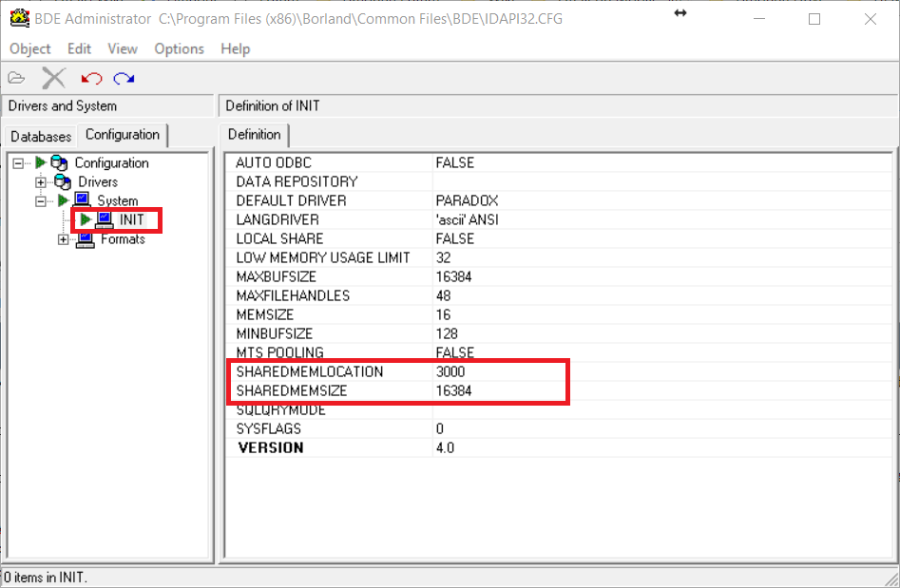Click the MTS POOLING value FALSE

(x=455, y=352)
